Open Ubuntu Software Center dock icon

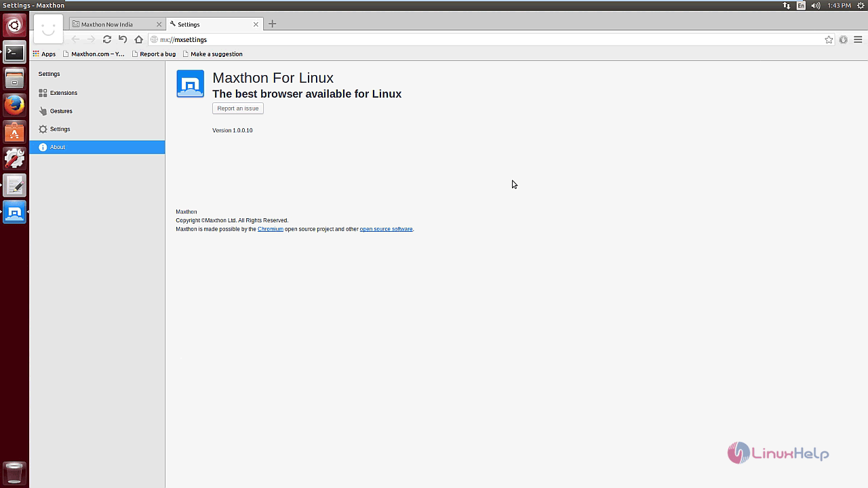(x=14, y=131)
